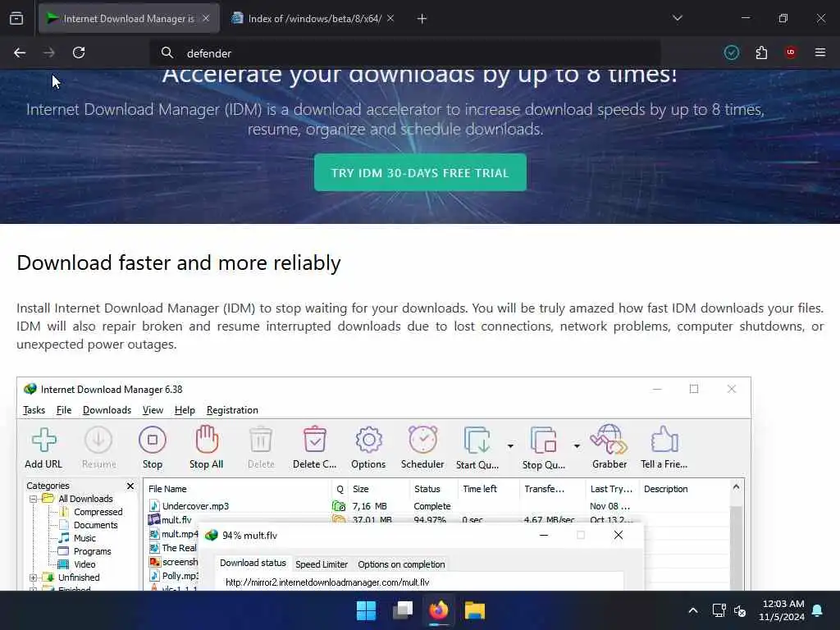This screenshot has height=630, width=840.
Task: Click the Stop Qu... toolbar icon
Action: [544, 441]
